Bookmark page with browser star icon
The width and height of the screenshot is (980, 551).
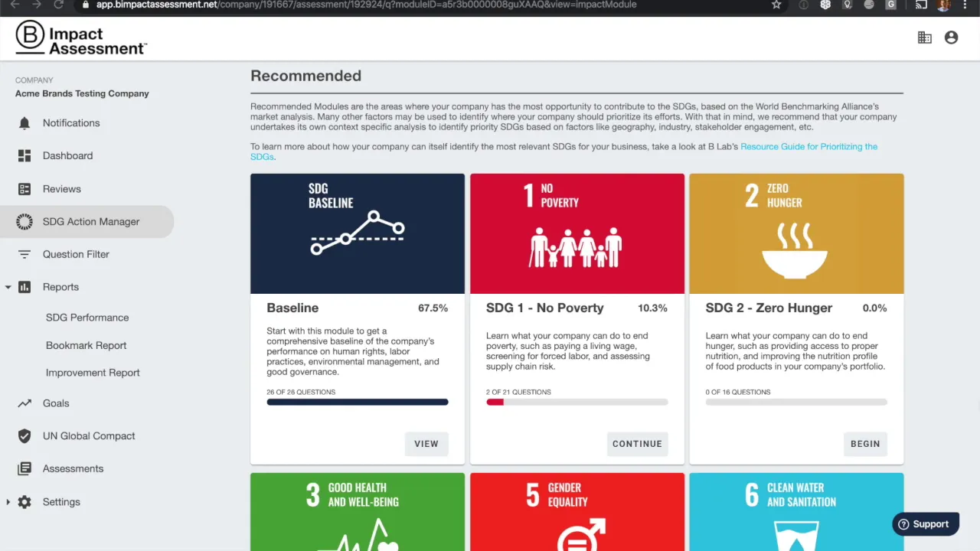tap(776, 5)
